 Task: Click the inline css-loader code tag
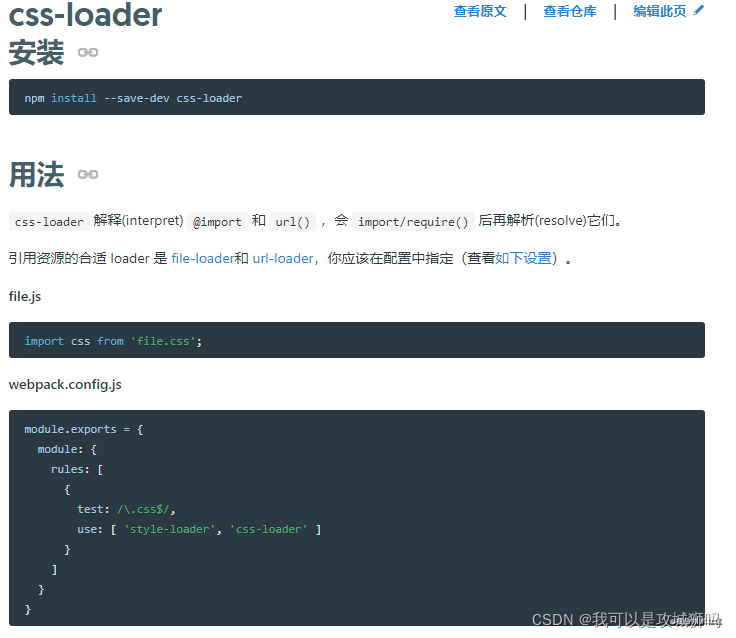pos(49,222)
